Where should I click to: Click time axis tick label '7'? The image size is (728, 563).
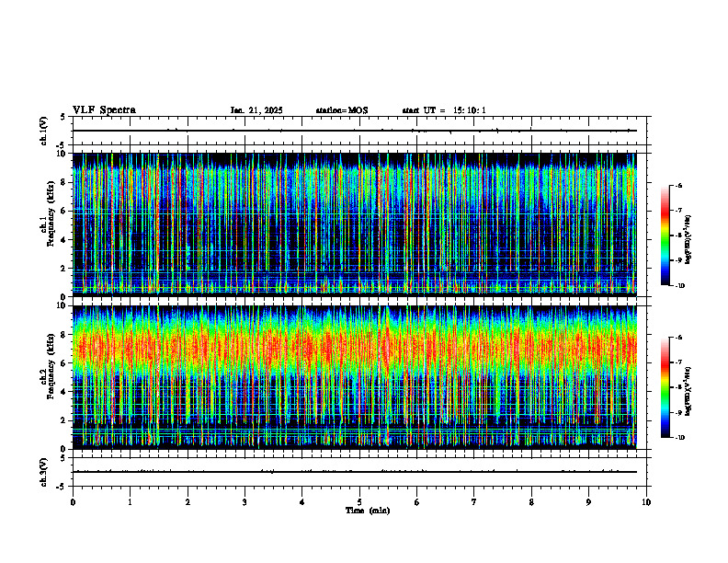click(x=474, y=502)
